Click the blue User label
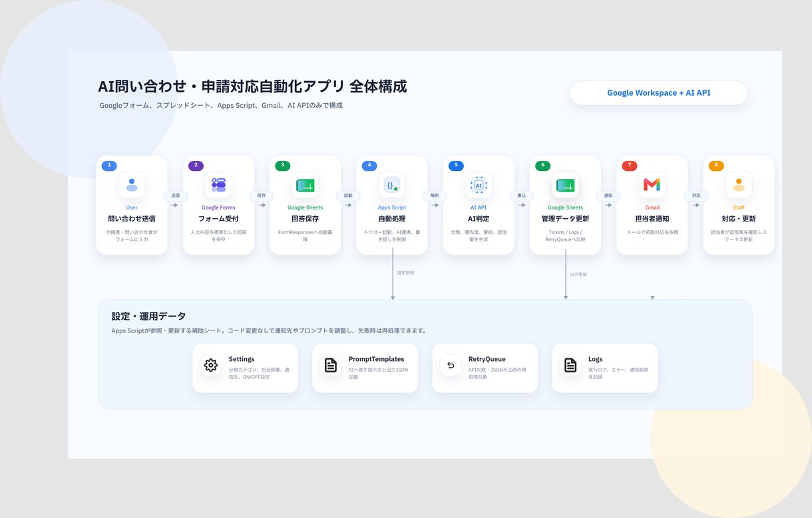The image size is (812, 518). pos(132,207)
